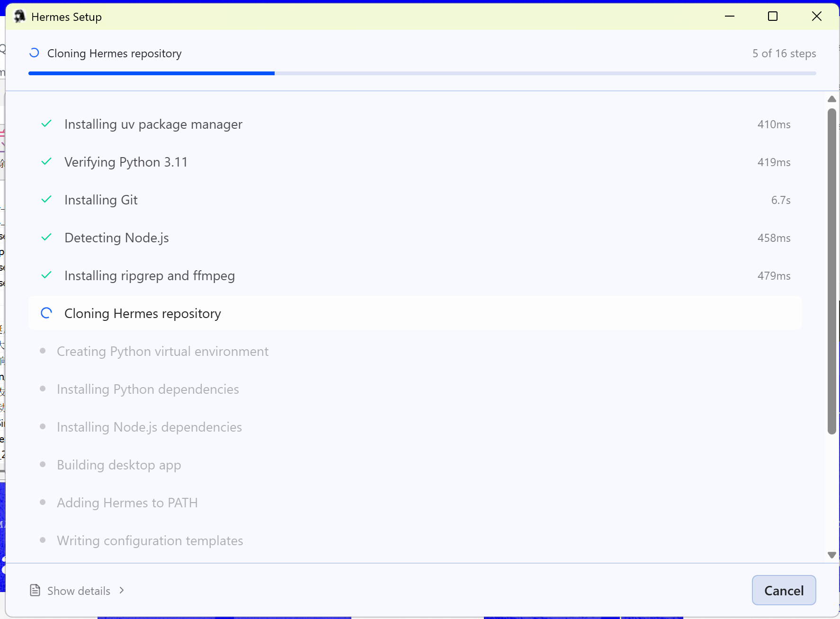Click checkmark icon for Detecting Node.js
840x619 pixels.
click(46, 238)
